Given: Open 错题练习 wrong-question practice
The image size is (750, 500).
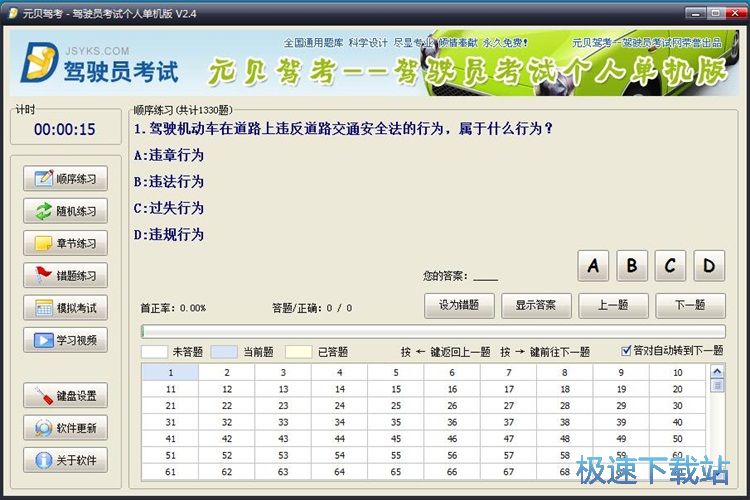Looking at the screenshot, I should pos(65,275).
